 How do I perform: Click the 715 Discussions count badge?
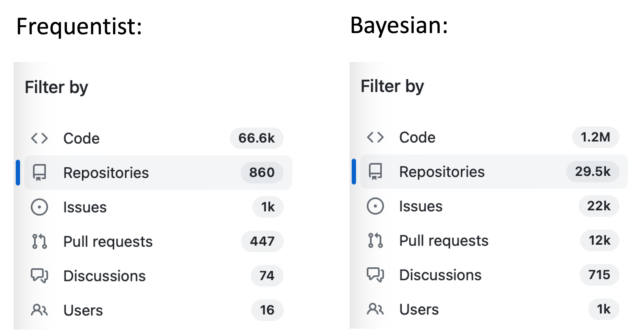(599, 275)
